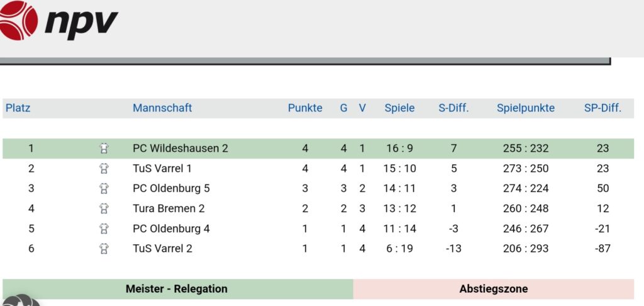Sort by Punkte column header
The image size is (644, 306).
click(305, 108)
